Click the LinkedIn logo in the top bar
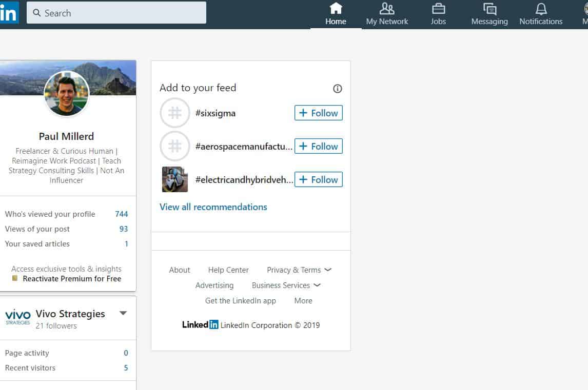 9,13
